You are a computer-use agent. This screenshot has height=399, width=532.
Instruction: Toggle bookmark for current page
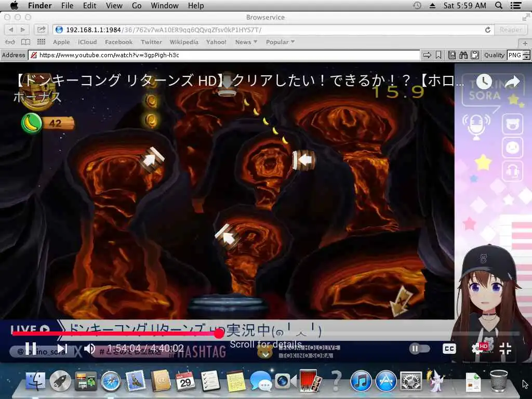[x=438, y=55]
